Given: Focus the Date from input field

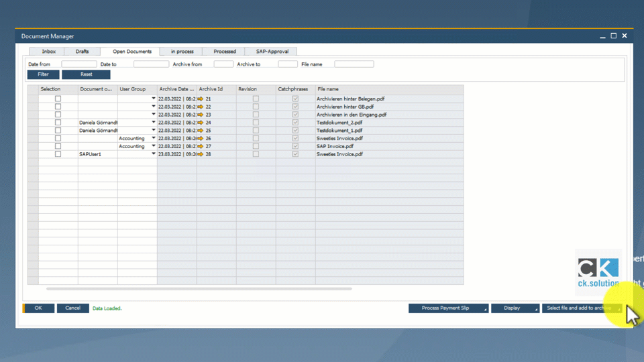Looking at the screenshot, I should point(79,64).
